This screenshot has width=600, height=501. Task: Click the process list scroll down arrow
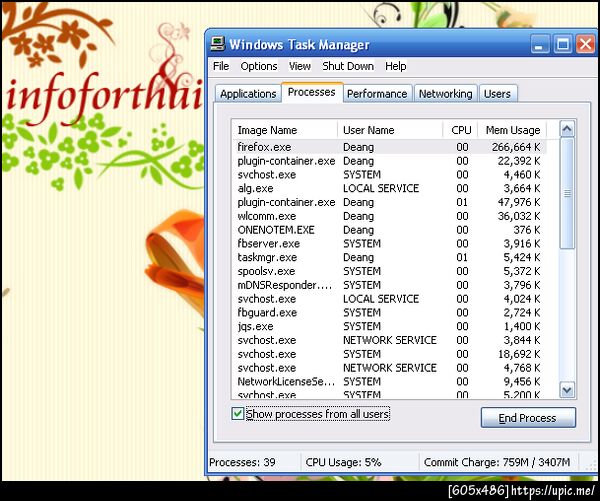click(x=567, y=390)
